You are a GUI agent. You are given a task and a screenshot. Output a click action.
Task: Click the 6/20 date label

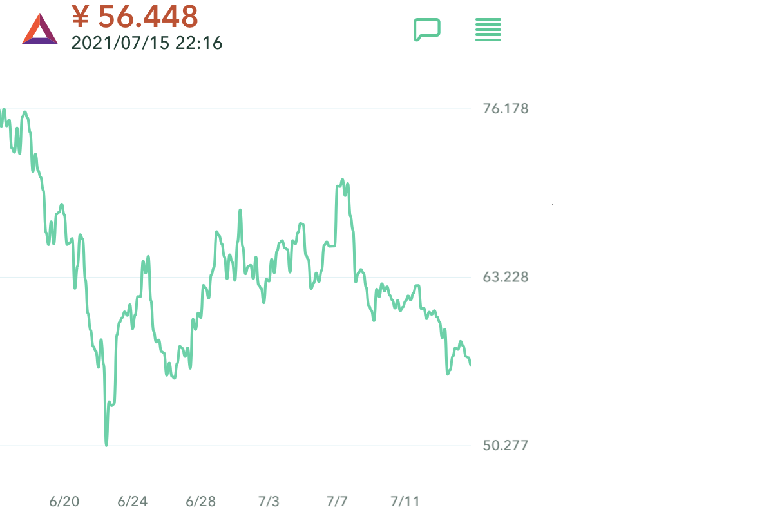[64, 502]
